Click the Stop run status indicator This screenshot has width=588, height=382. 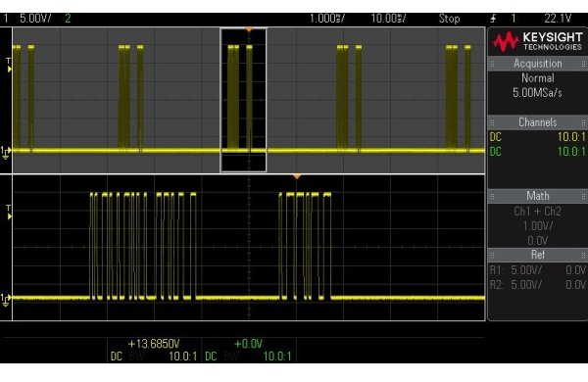coord(449,19)
